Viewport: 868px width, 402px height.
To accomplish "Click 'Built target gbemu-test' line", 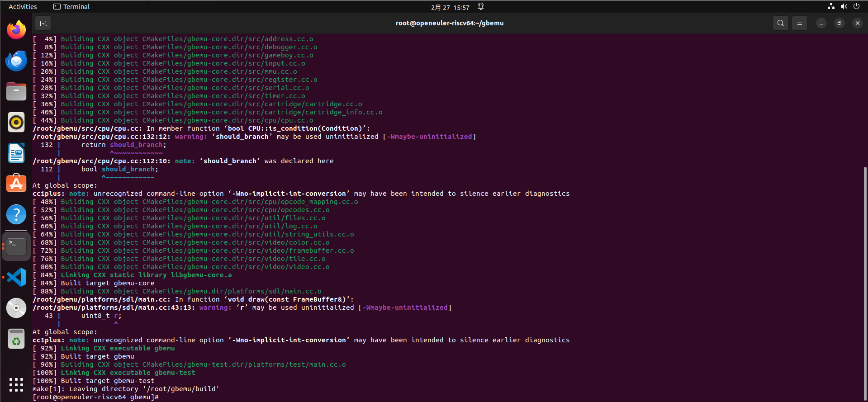I will tap(94, 381).
